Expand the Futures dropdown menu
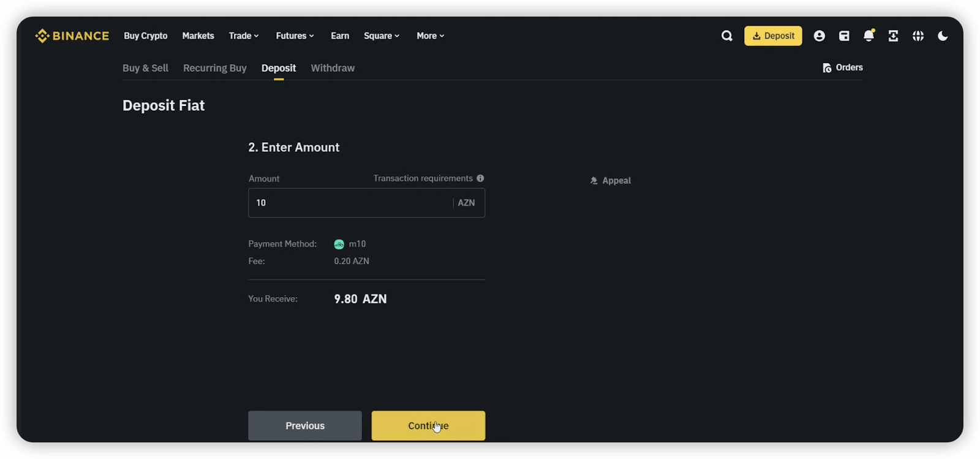980x459 pixels. click(295, 36)
